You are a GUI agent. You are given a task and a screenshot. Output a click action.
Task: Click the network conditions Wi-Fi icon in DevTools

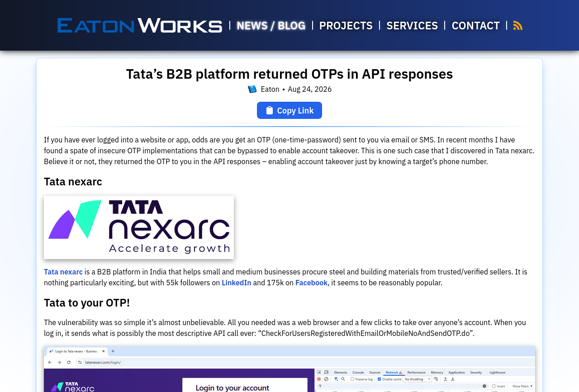[435, 379]
